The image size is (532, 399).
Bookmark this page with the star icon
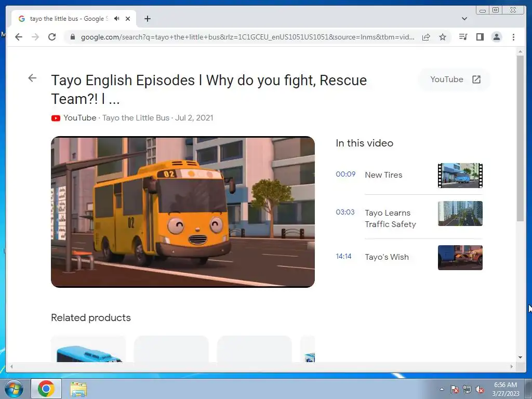tap(443, 37)
